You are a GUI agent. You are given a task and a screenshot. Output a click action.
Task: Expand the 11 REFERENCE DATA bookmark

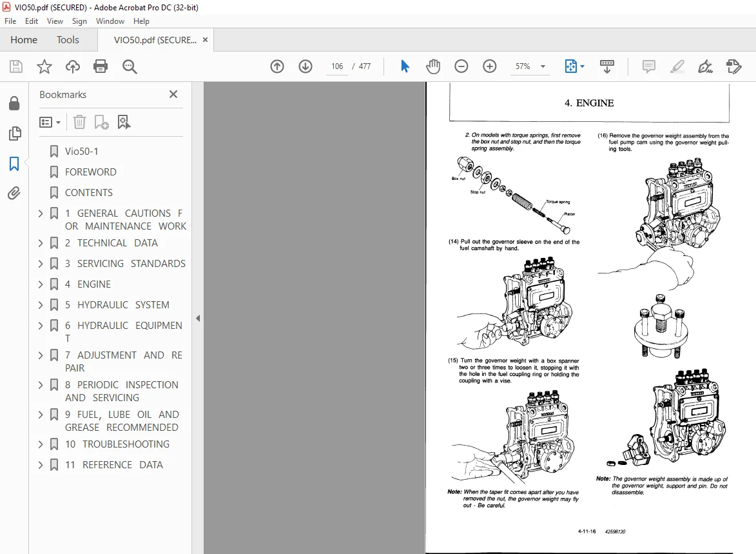coord(41,465)
